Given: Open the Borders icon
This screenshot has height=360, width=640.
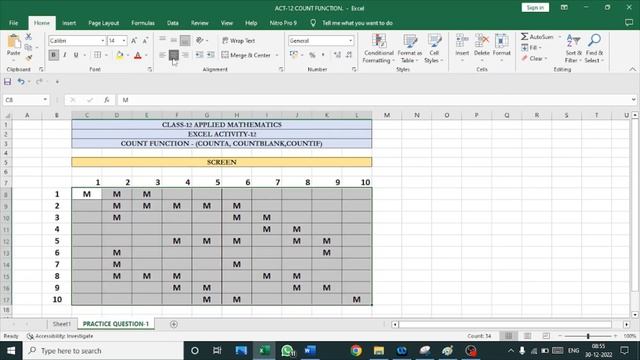Looking at the screenshot, I should 98,55.
